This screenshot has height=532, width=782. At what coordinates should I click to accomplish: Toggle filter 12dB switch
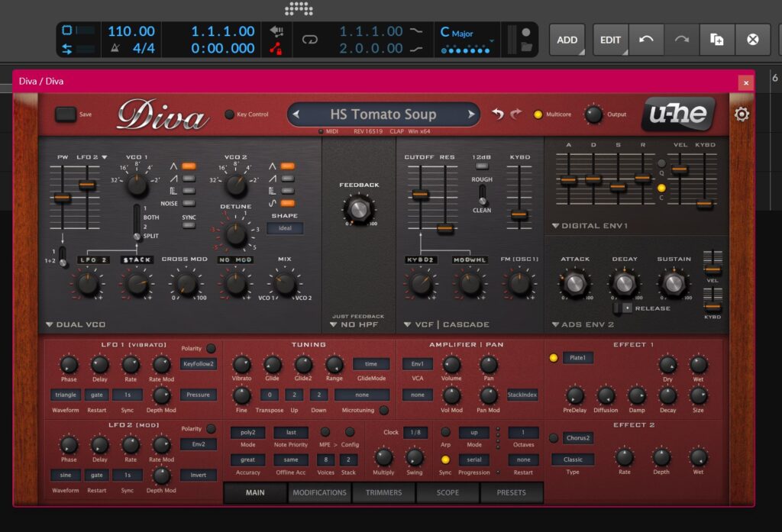tap(481, 166)
